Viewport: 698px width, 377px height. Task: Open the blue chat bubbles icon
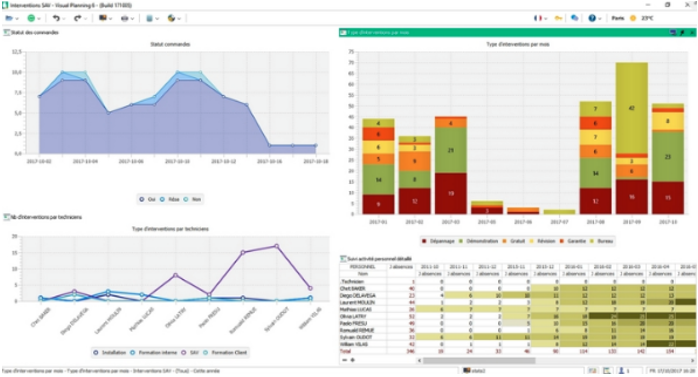point(575,18)
